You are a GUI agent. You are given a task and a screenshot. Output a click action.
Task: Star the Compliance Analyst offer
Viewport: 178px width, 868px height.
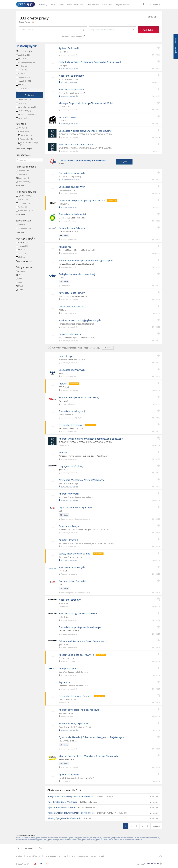pyautogui.click(x=158, y=526)
